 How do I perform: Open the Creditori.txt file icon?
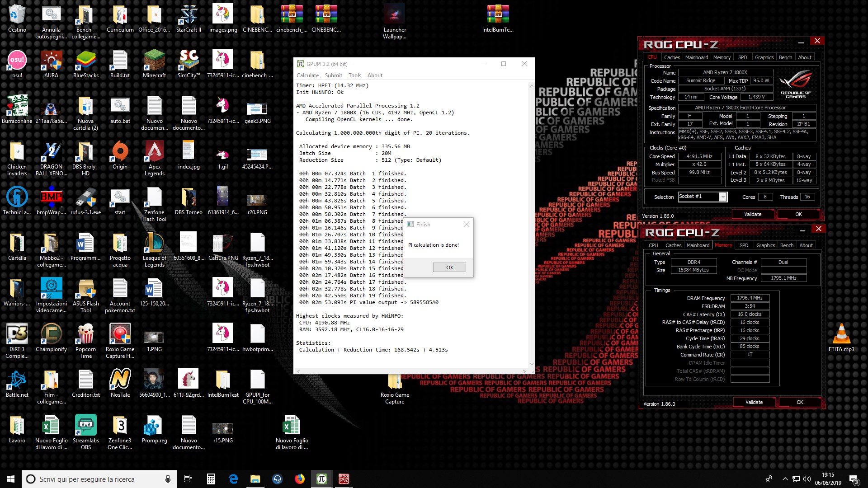pos(85,384)
